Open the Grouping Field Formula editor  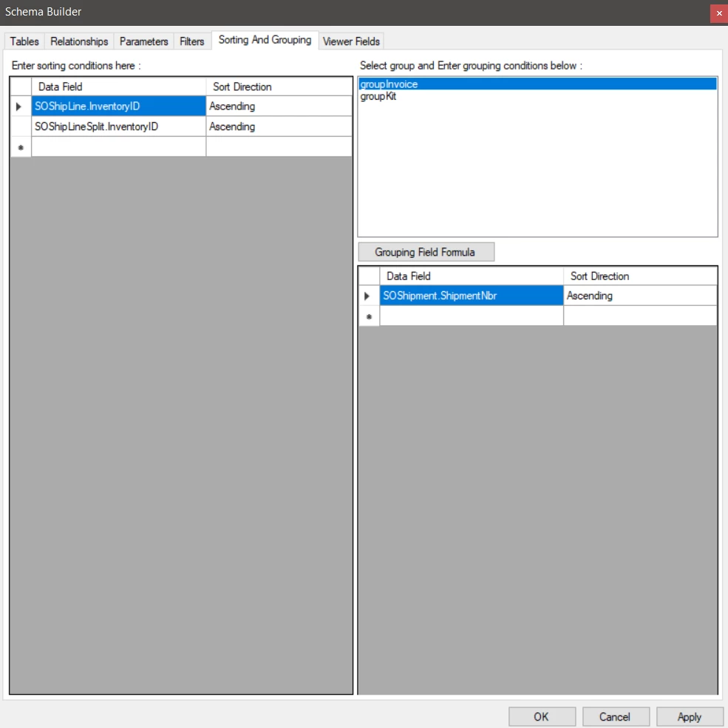point(426,251)
